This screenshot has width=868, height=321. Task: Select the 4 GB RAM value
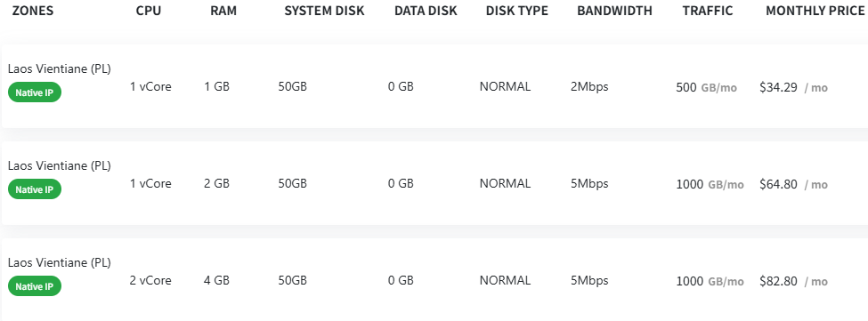(216, 280)
